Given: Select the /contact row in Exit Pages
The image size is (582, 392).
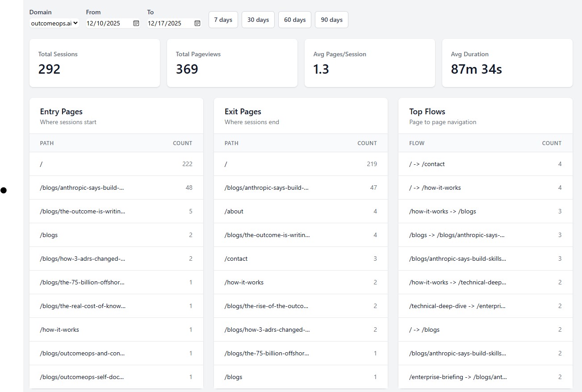Looking at the screenshot, I should (x=300, y=259).
